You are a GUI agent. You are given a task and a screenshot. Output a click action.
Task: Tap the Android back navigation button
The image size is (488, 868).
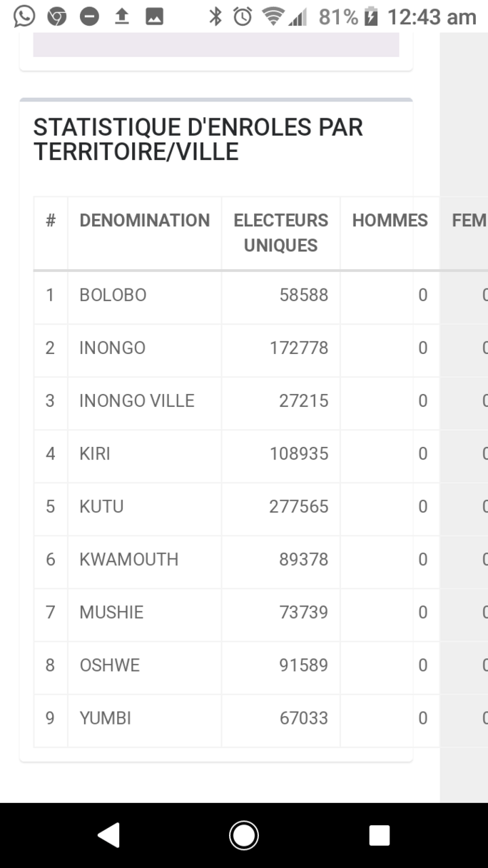click(109, 835)
